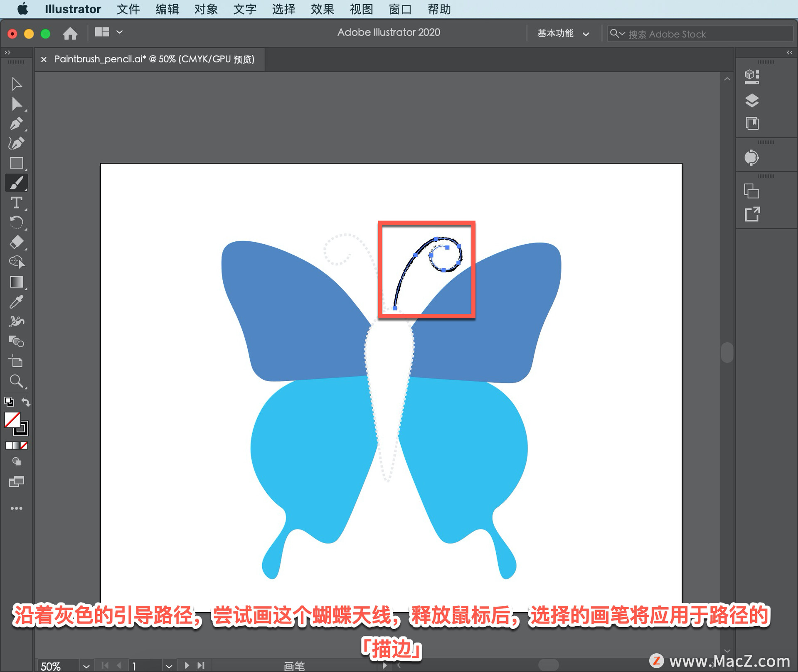
Task: Go to previous artboard button
Action: 119,665
